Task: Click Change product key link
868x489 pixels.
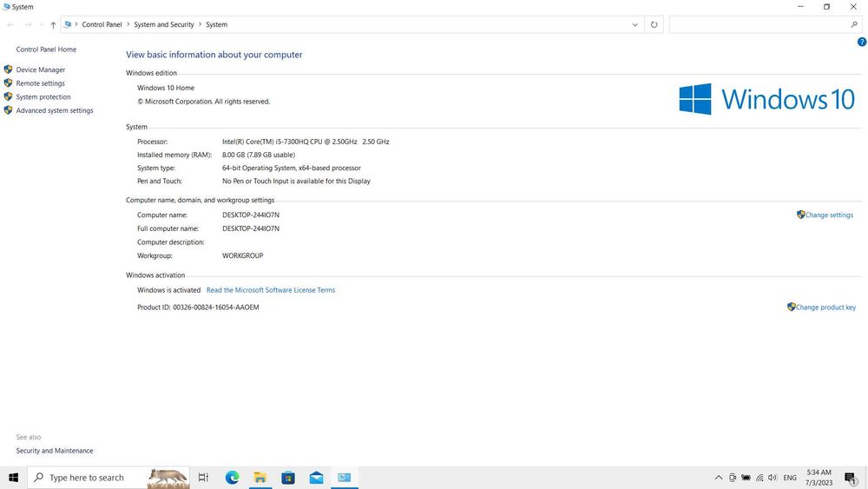Action: [x=825, y=307]
